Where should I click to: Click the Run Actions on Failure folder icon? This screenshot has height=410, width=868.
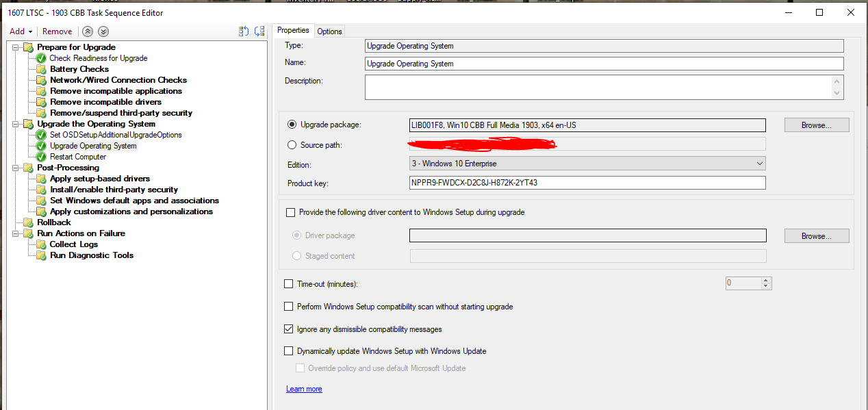tap(28, 233)
